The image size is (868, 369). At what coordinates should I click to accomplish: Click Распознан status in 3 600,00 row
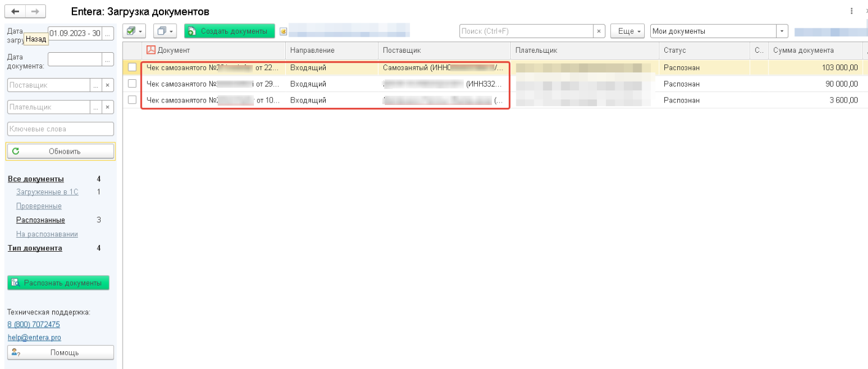tap(682, 100)
